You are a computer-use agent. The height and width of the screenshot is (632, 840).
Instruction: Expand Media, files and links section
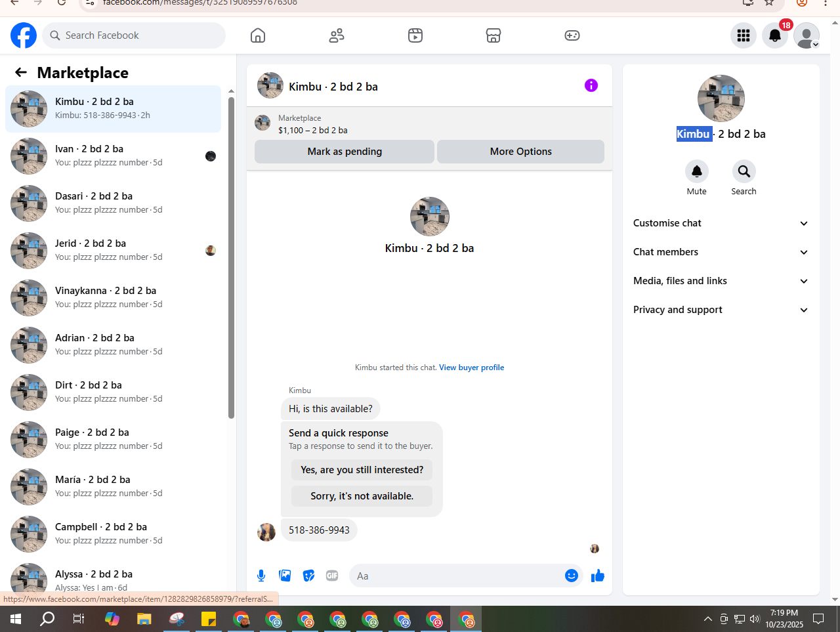721,281
